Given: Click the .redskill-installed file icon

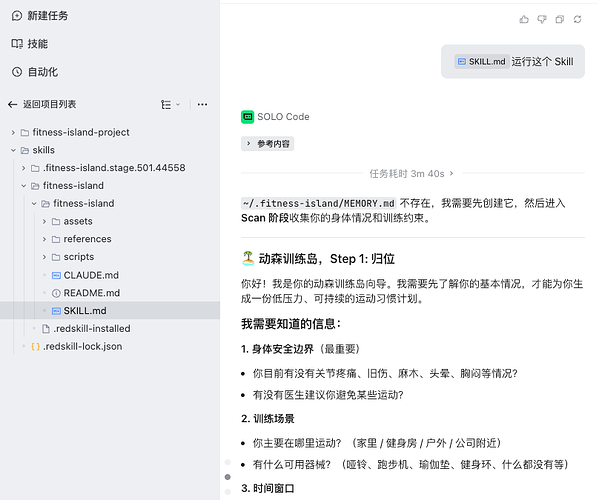Looking at the screenshot, I should [x=46, y=328].
